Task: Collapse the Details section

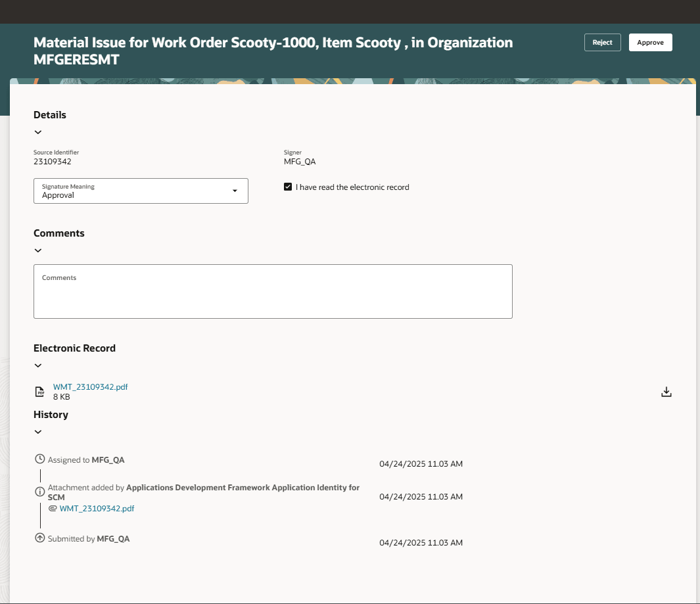Action: pyautogui.click(x=37, y=132)
